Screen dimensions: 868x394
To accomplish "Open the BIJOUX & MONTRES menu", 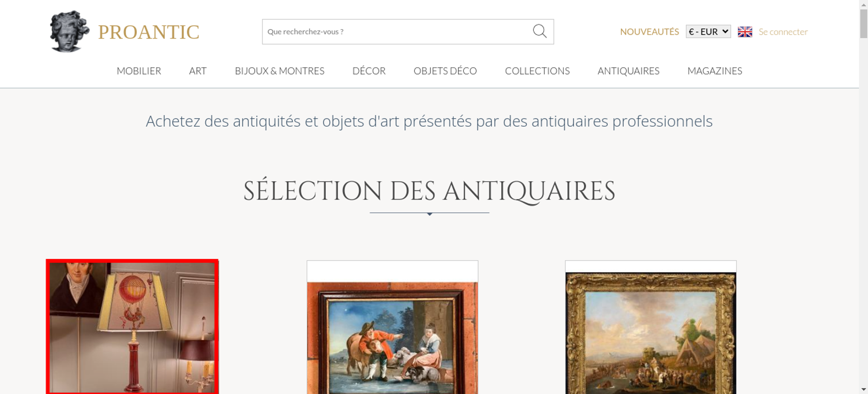I will [x=279, y=71].
